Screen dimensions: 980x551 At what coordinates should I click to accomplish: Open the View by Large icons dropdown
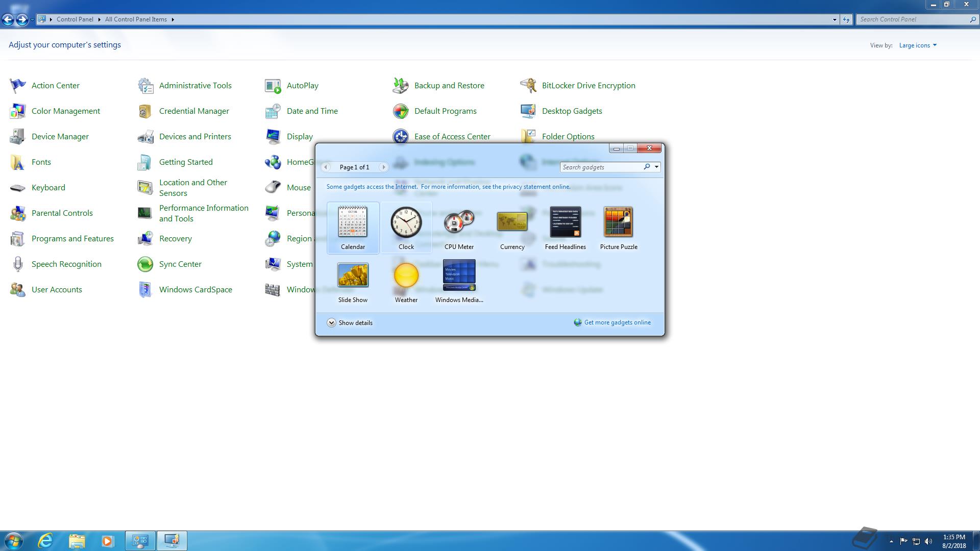pyautogui.click(x=918, y=45)
